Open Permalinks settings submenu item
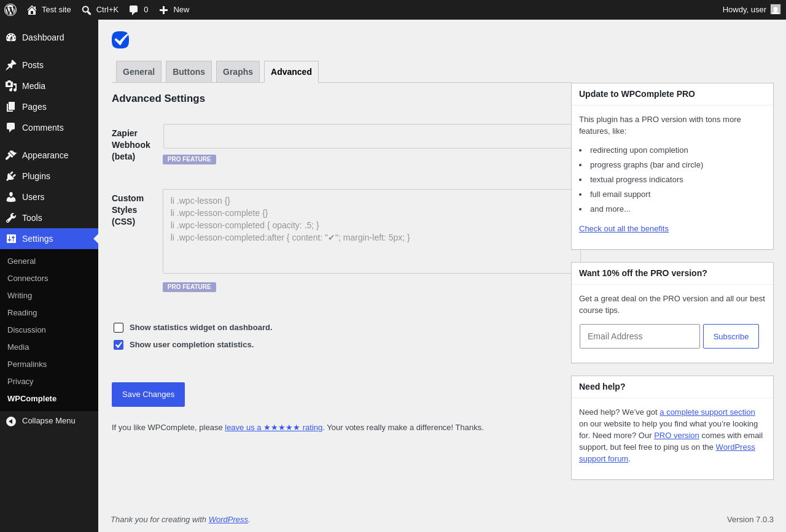The width and height of the screenshot is (786, 532). coord(27,364)
